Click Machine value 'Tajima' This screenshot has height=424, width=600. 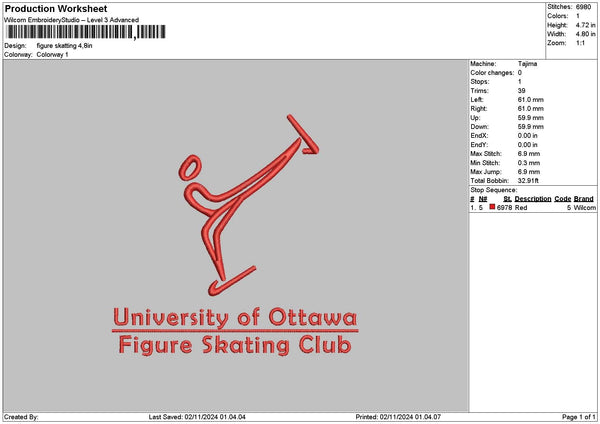527,64
